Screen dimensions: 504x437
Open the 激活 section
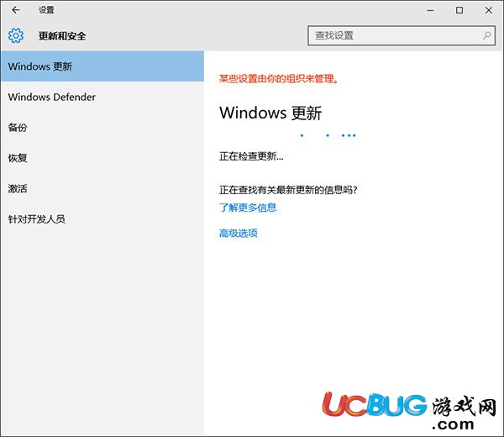102,188
